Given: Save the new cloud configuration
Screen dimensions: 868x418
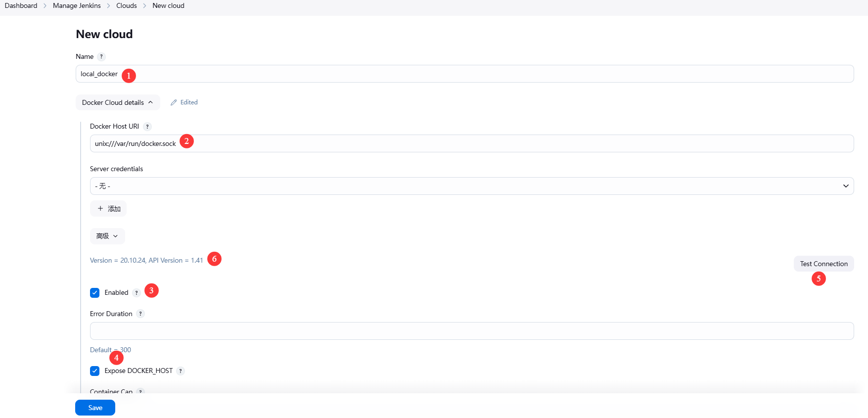Looking at the screenshot, I should point(95,408).
